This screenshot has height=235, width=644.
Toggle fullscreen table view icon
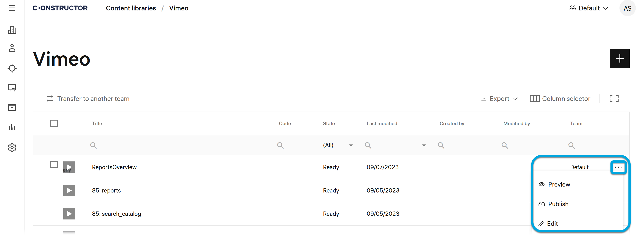[x=614, y=98]
